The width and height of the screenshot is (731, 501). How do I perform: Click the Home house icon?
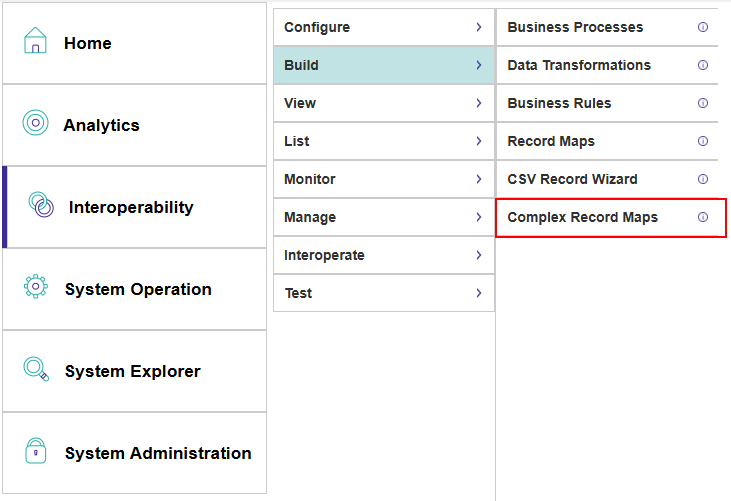point(35,42)
